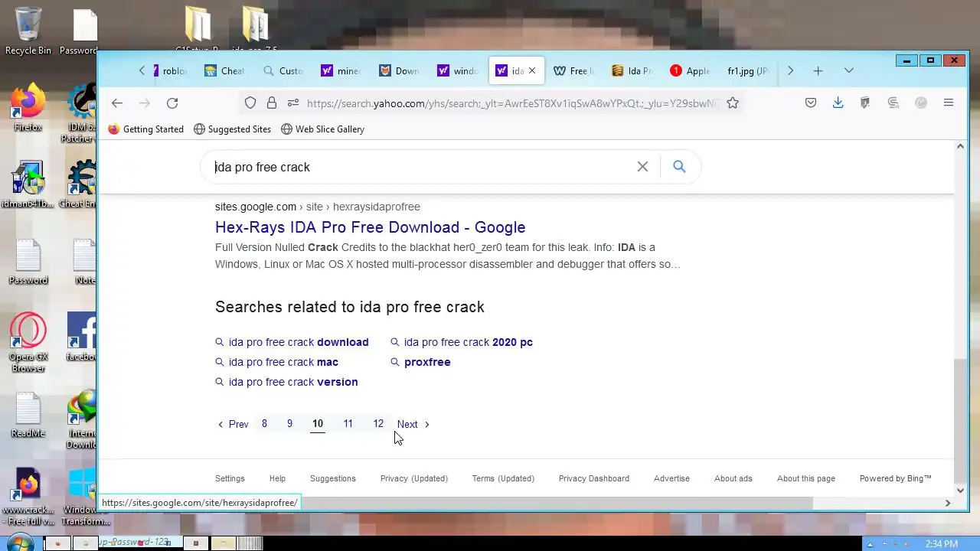Open Firefox application hamburger menu
980x551 pixels.
(x=949, y=103)
